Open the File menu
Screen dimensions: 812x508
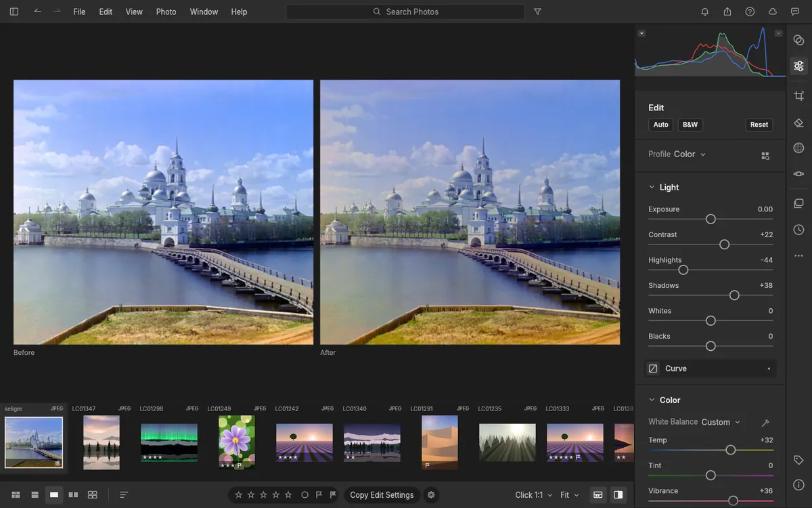[79, 12]
